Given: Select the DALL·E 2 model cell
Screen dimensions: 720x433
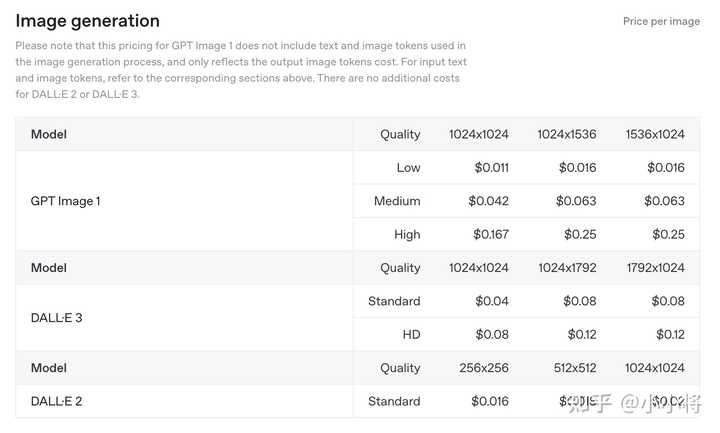Looking at the screenshot, I should point(56,401).
